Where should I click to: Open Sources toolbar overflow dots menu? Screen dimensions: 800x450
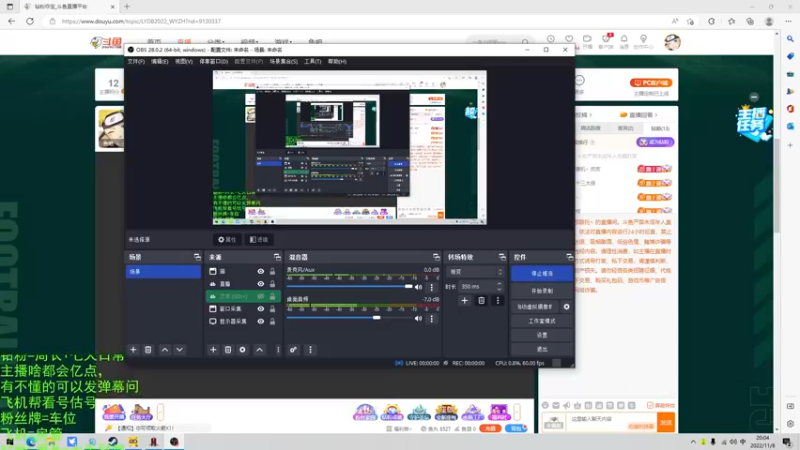[x=278, y=349]
